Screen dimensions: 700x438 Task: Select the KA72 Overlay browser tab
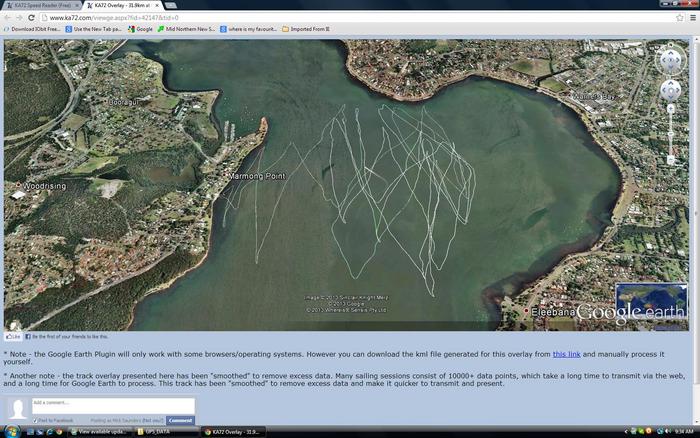click(120, 5)
